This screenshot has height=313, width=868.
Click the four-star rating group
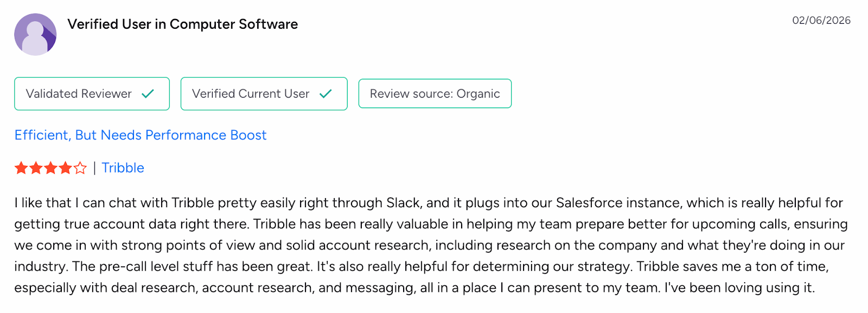coord(49,168)
